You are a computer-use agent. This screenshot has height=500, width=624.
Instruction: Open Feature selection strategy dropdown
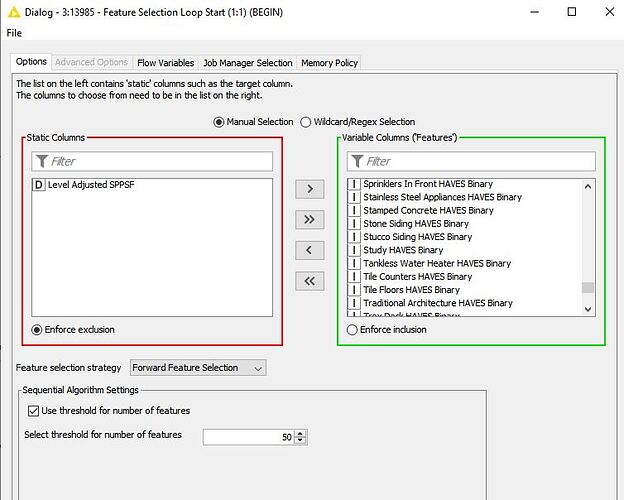pyautogui.click(x=198, y=368)
